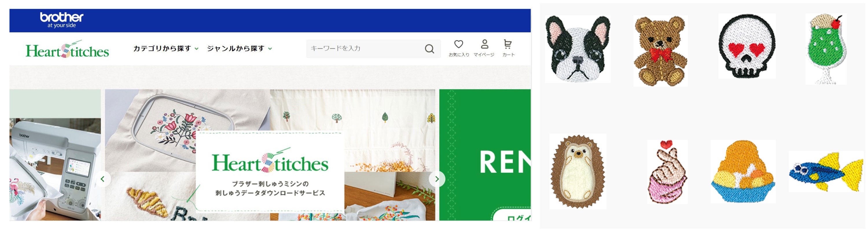Select the orange shaved ice design

click(743, 171)
